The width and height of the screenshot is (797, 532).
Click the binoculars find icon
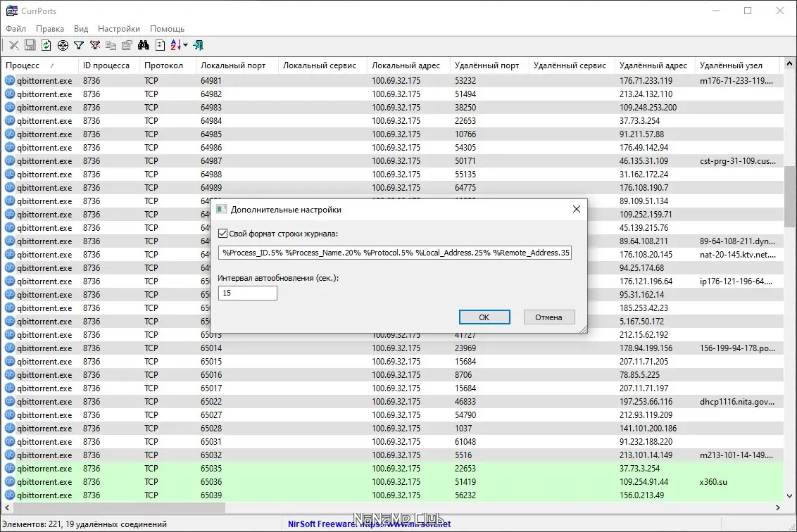coord(144,45)
